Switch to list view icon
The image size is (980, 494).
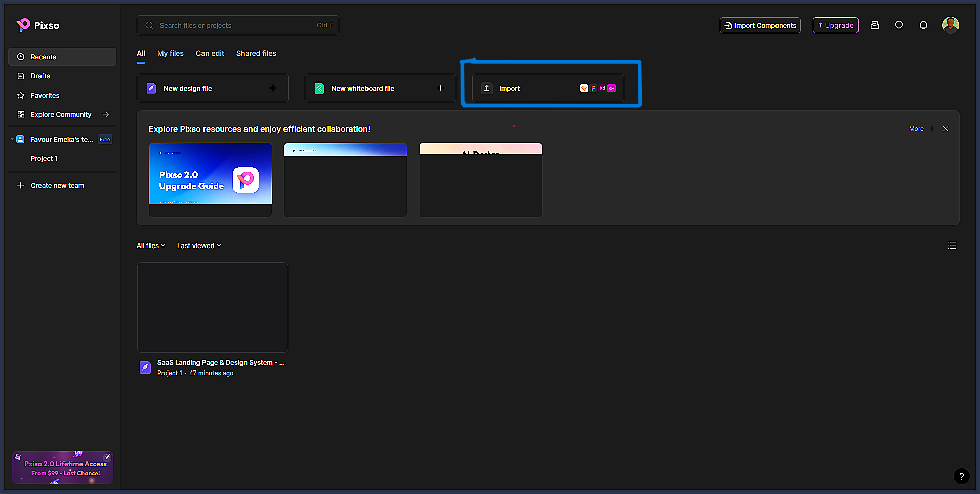click(952, 245)
